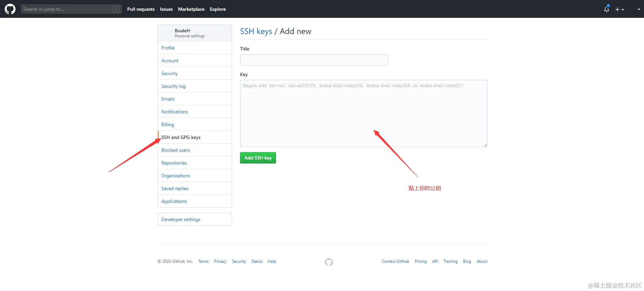Click into the Key textarea

[x=364, y=113]
